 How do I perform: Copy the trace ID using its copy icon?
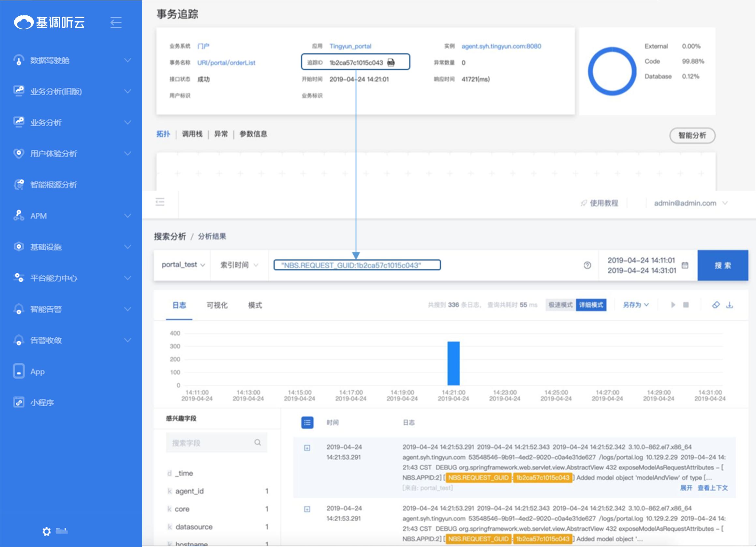coord(391,62)
